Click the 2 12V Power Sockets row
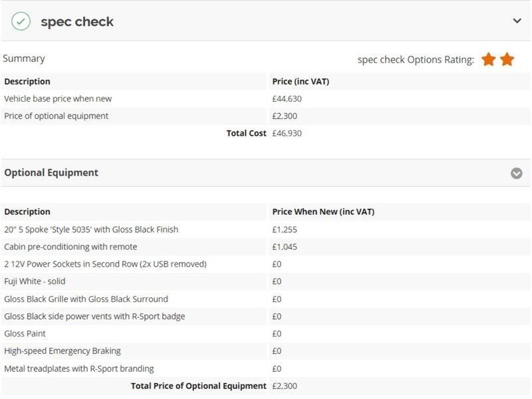 coord(265,264)
